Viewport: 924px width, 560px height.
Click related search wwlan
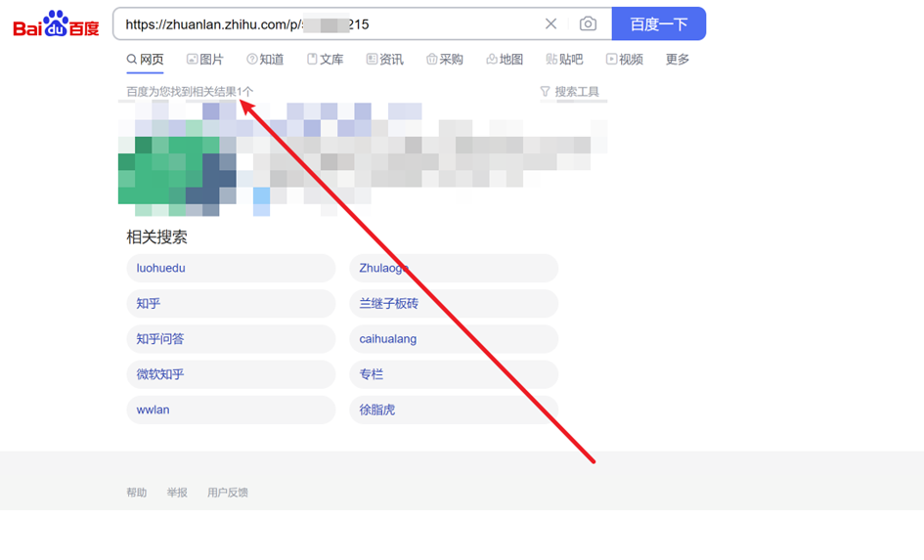click(x=231, y=409)
